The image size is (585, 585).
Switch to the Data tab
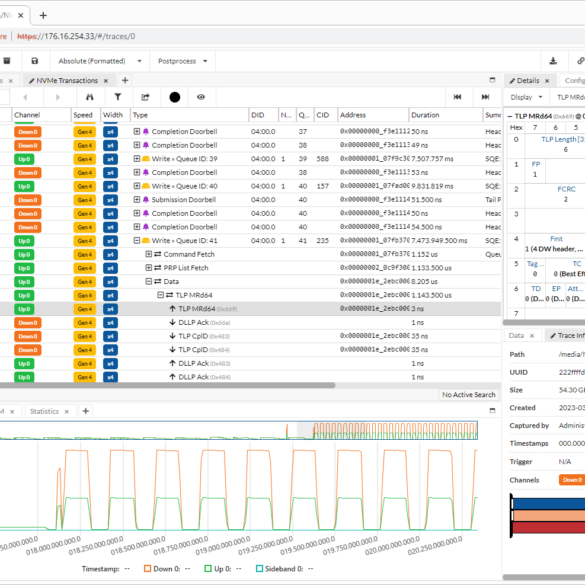(516, 335)
